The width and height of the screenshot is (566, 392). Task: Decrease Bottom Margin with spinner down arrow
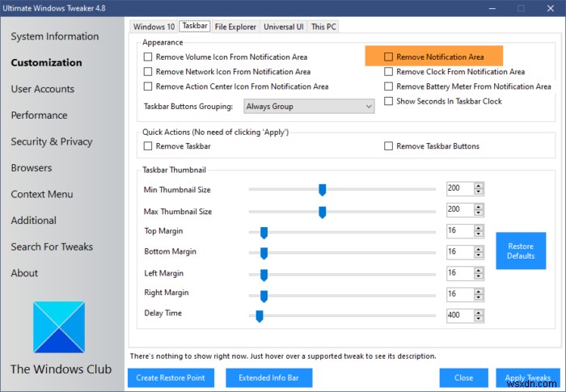[479, 255]
